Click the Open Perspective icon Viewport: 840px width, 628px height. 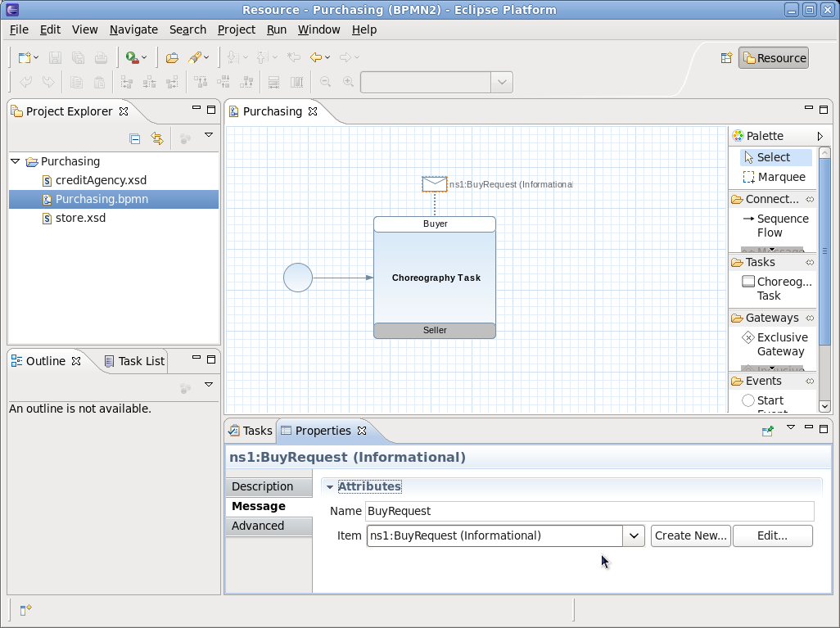726,58
